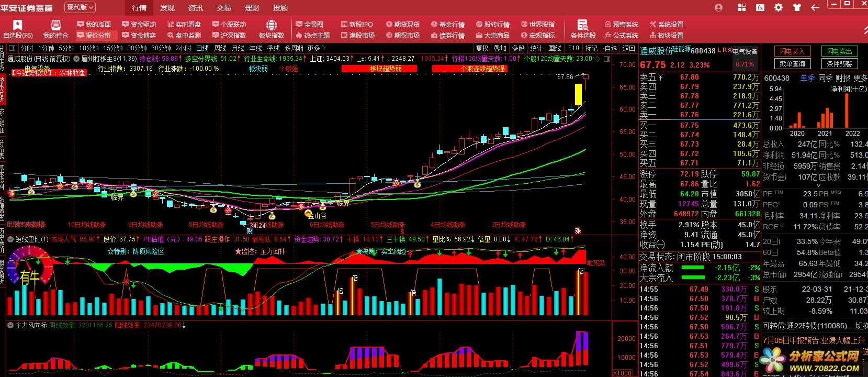Viewport: 868px width, 377px height.
Task: Click the fx formula icon in title bar
Action: [x=760, y=7]
